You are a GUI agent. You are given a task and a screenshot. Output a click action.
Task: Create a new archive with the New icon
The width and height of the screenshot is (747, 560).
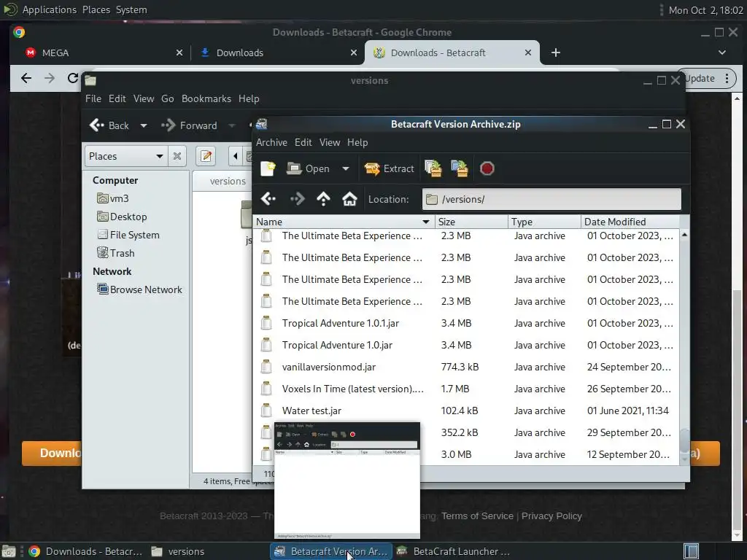(268, 168)
